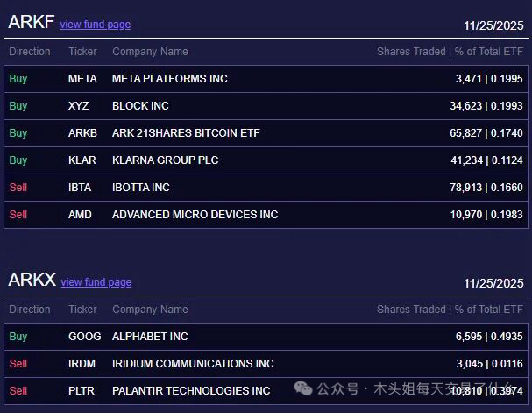Click the Iridium Communications Inc company name
The image size is (532, 413).
pyautogui.click(x=193, y=364)
